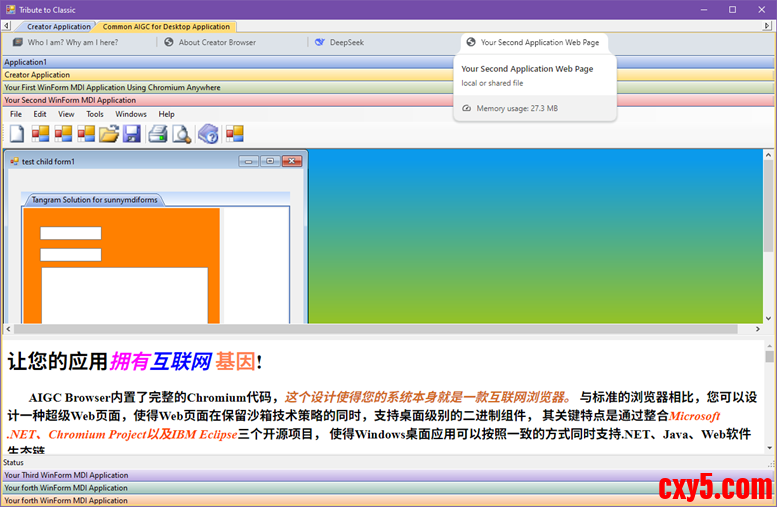777x507 pixels.
Task: Restore the test child form1 window
Action: coord(270,161)
